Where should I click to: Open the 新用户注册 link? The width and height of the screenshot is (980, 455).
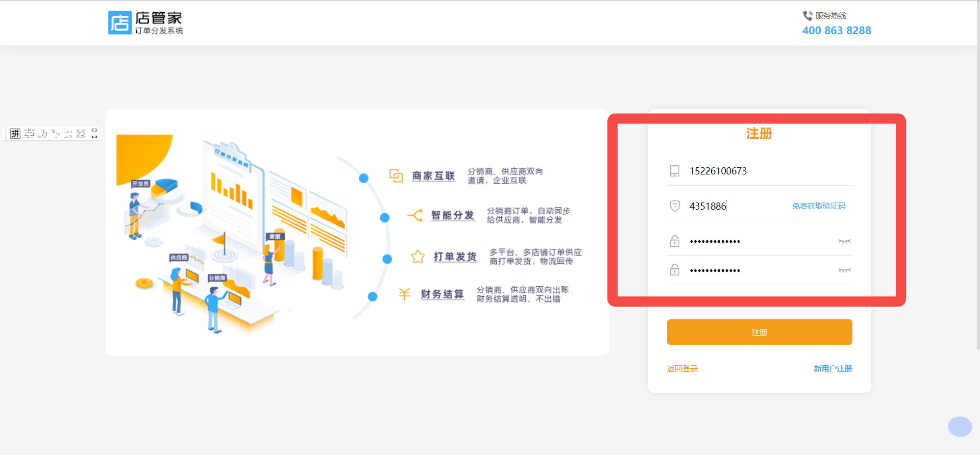[x=832, y=369]
